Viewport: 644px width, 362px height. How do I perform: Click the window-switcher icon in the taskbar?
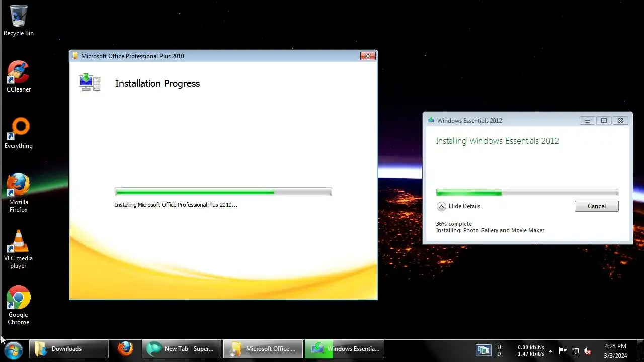tap(484, 350)
